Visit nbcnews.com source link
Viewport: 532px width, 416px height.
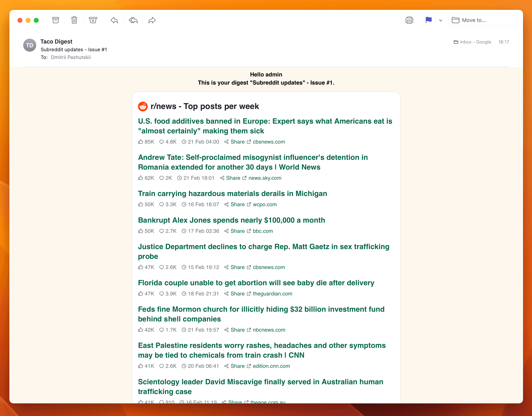point(269,330)
